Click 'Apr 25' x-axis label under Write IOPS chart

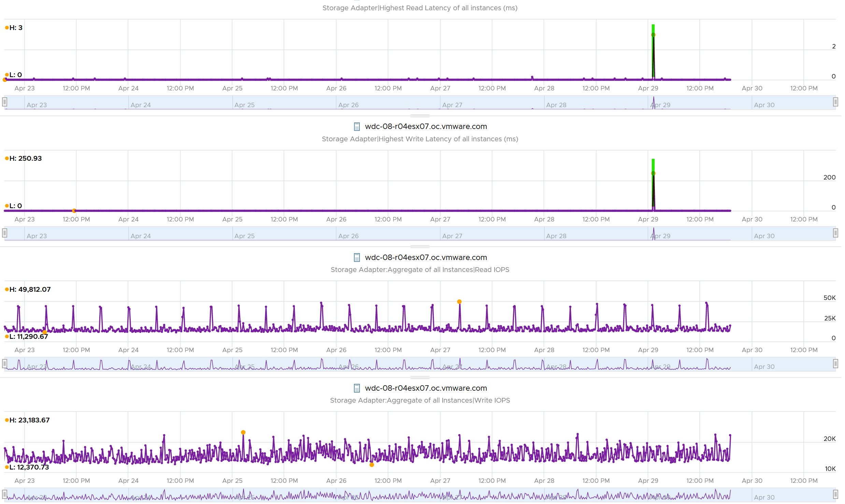[x=232, y=481]
